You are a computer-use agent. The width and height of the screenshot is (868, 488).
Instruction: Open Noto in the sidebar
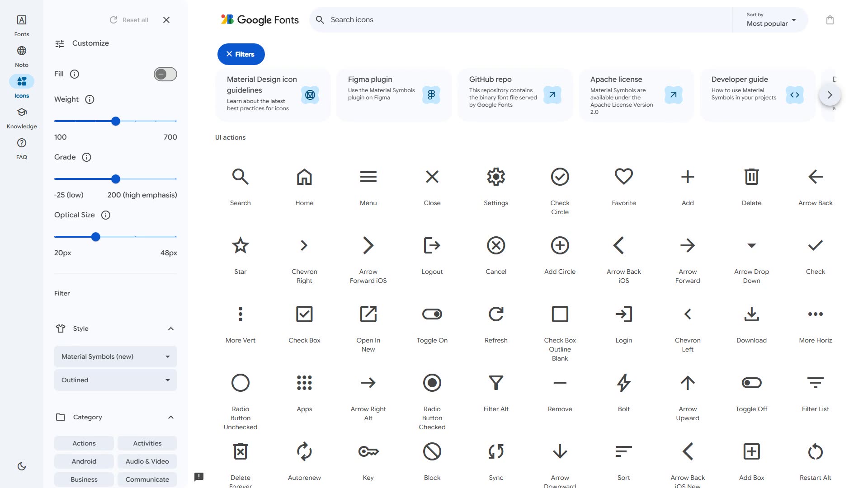pyautogui.click(x=22, y=56)
